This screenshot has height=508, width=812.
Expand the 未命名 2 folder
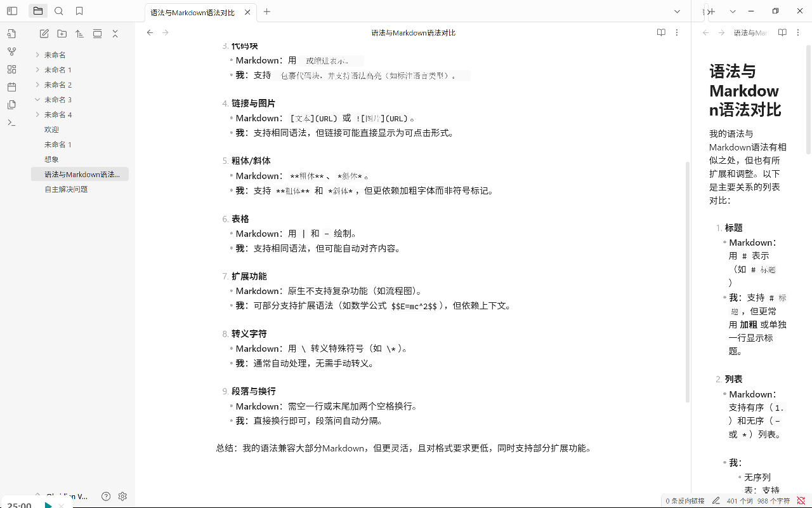37,84
